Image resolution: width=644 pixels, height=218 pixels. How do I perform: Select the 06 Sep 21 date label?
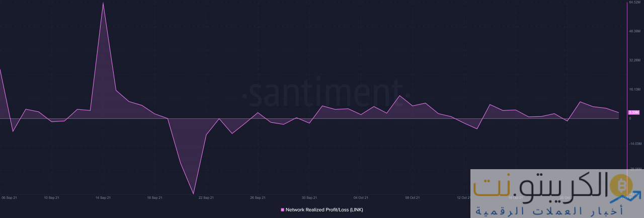tap(10, 198)
